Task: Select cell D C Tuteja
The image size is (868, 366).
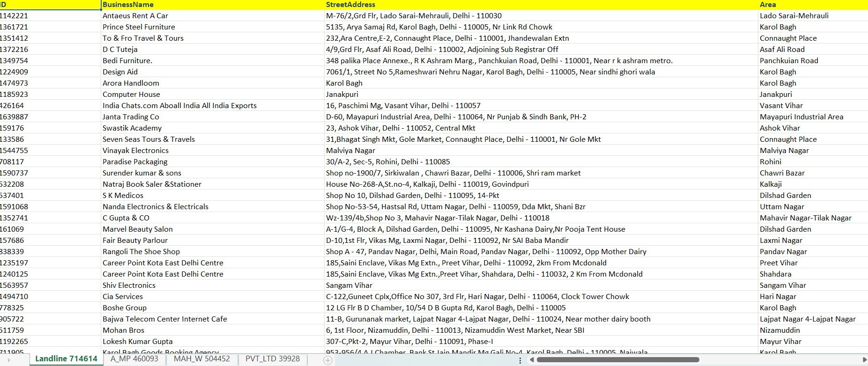Action: [x=212, y=49]
